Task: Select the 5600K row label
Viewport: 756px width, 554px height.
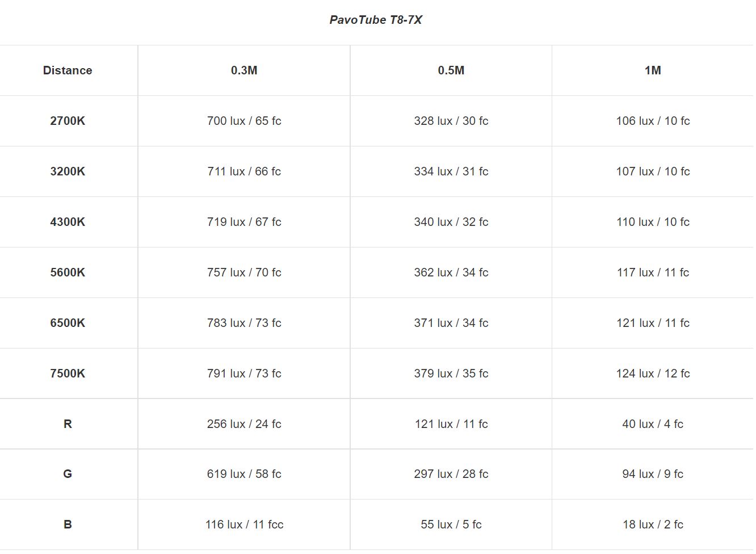Action: tap(68, 272)
